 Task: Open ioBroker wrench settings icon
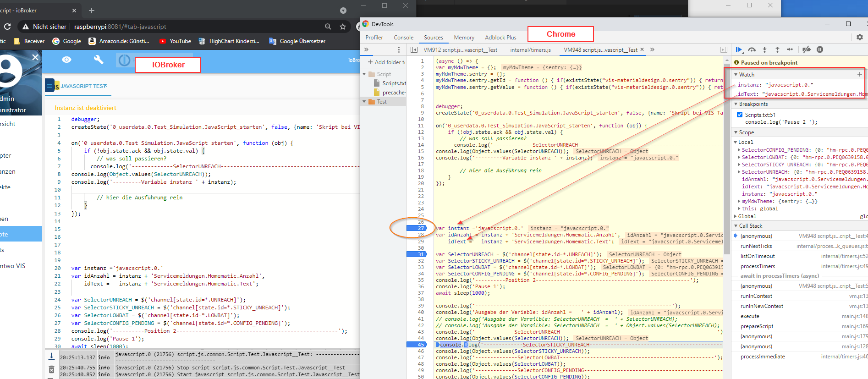pos(99,60)
